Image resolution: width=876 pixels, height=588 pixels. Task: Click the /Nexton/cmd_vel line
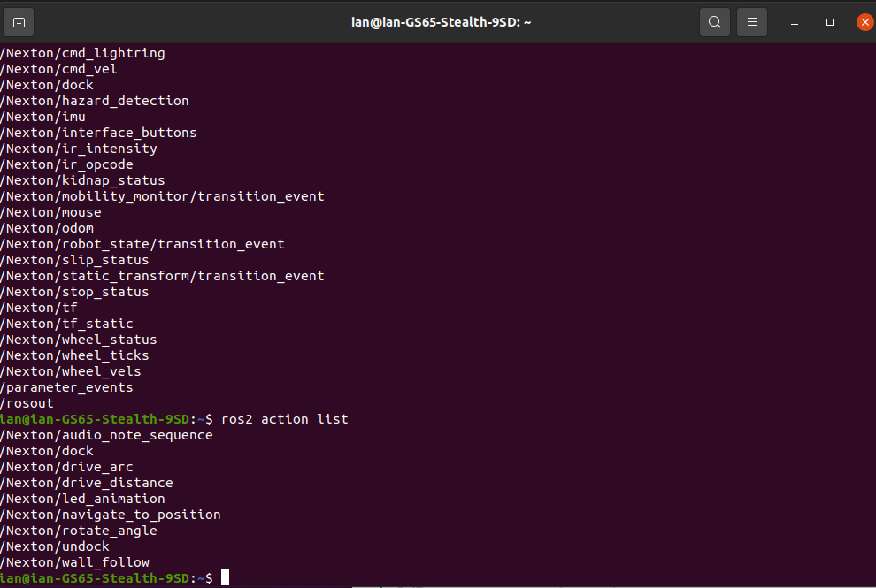(58, 69)
